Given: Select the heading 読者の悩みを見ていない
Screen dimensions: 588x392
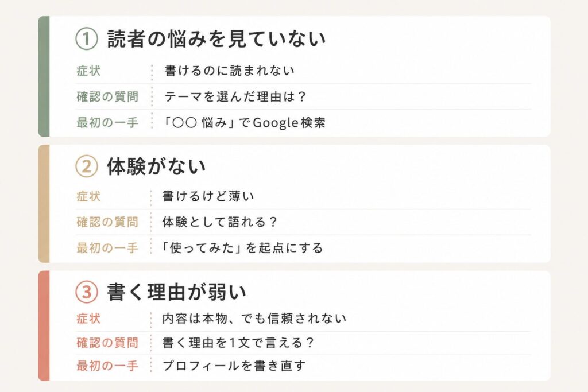Looking at the screenshot, I should [216, 38].
